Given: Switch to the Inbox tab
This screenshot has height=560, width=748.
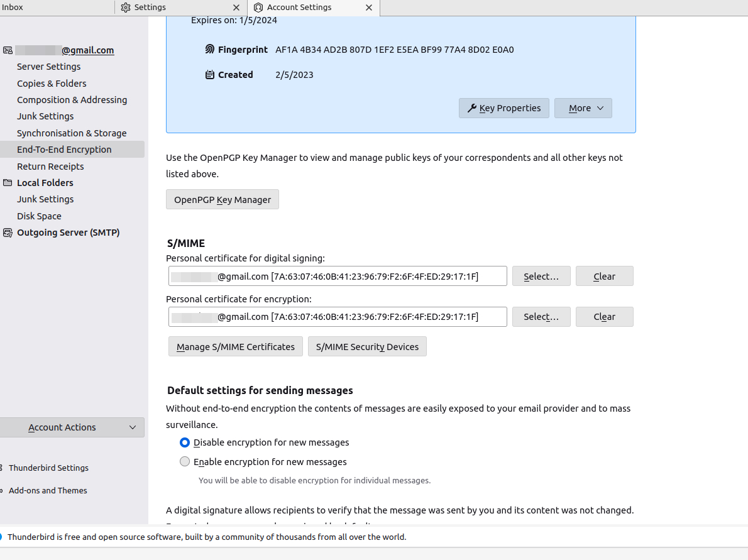Looking at the screenshot, I should tap(57, 8).
